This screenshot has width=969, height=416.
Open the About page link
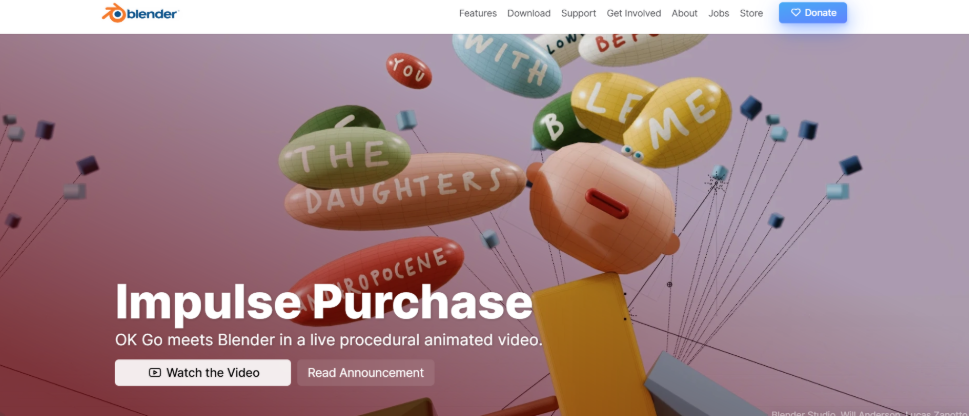click(684, 13)
